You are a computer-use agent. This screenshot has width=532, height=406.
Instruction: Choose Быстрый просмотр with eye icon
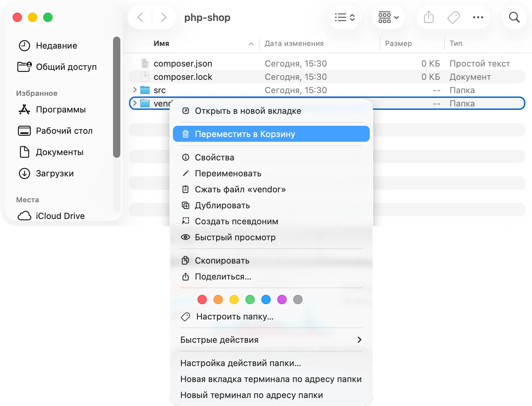tap(271, 237)
